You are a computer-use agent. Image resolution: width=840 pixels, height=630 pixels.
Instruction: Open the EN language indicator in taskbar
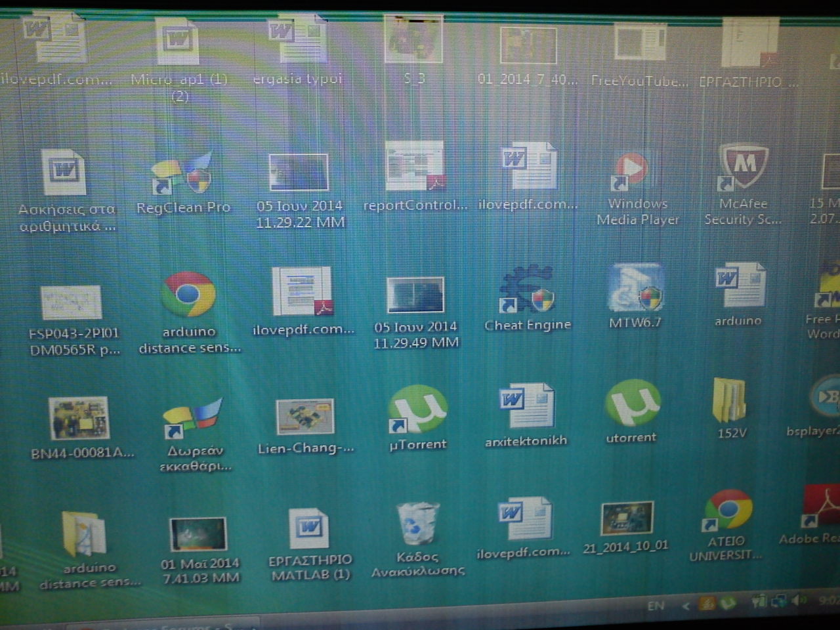[656, 606]
